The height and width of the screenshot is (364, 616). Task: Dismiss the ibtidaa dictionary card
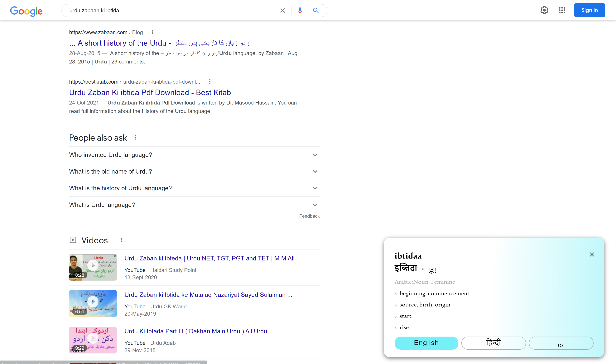(592, 254)
